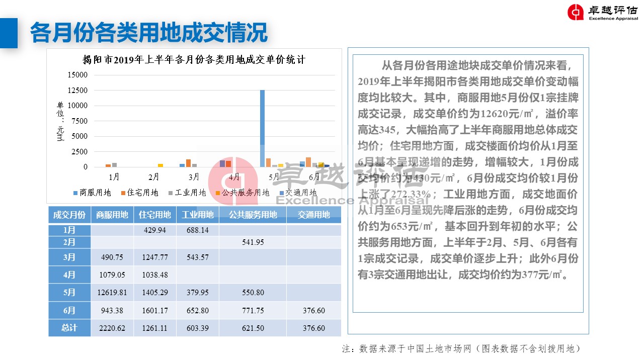Click the 商服用地 column header in the table
The width and height of the screenshot is (644, 362).
tap(112, 215)
